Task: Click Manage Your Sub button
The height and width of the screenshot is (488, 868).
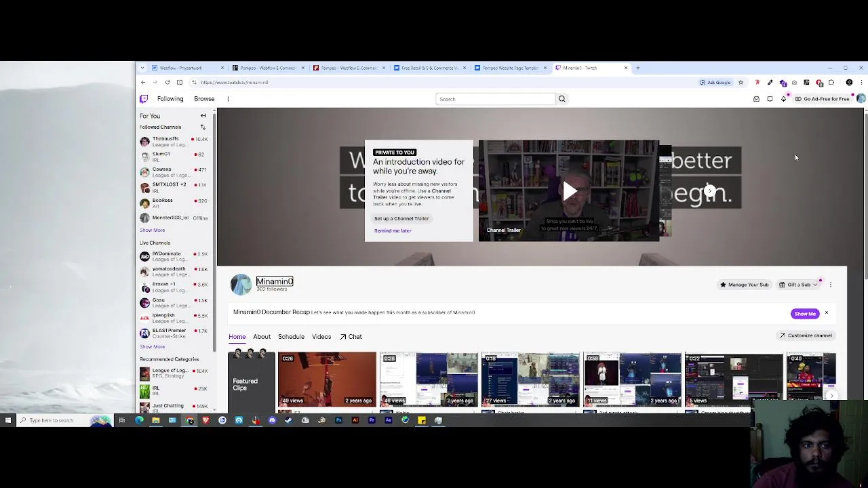Action: click(744, 285)
